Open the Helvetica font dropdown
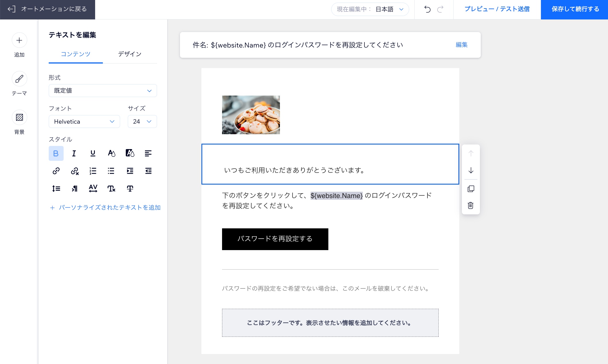The image size is (608, 364). [x=84, y=121]
